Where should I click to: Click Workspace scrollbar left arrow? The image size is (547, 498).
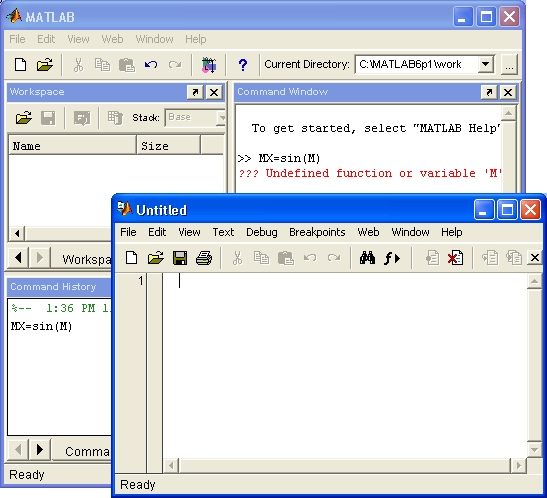[x=17, y=233]
